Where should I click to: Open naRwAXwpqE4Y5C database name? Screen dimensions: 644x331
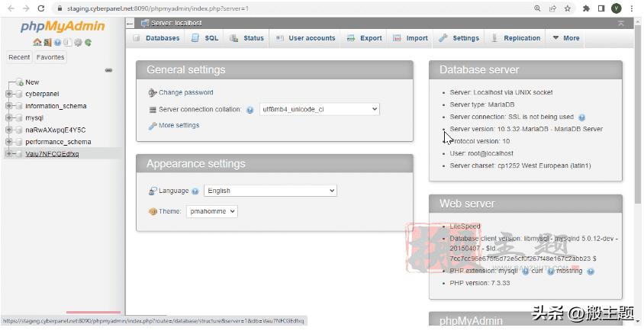(x=56, y=130)
